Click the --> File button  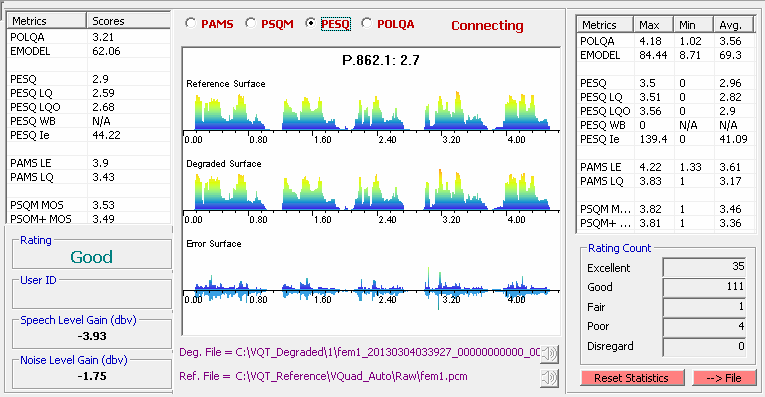click(724, 378)
